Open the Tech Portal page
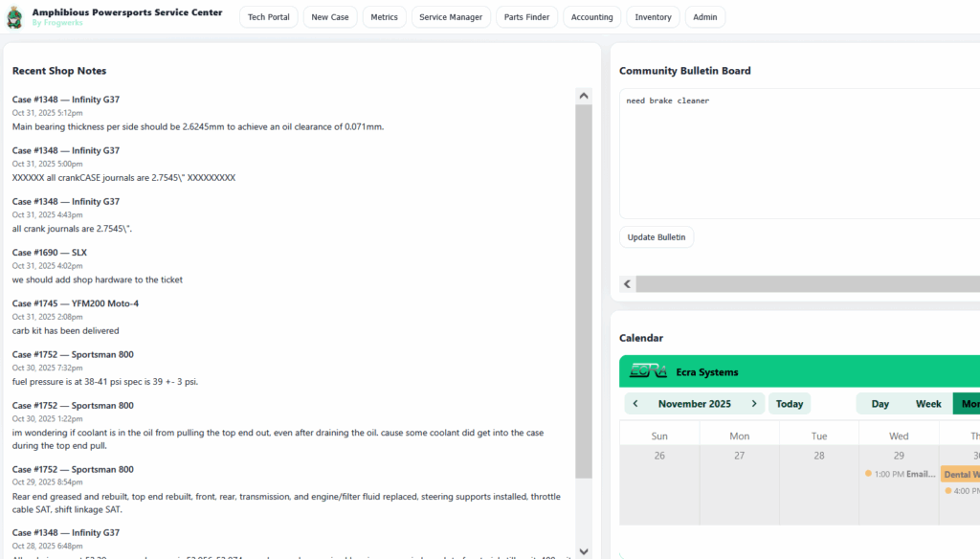This screenshot has width=980, height=559. (268, 17)
